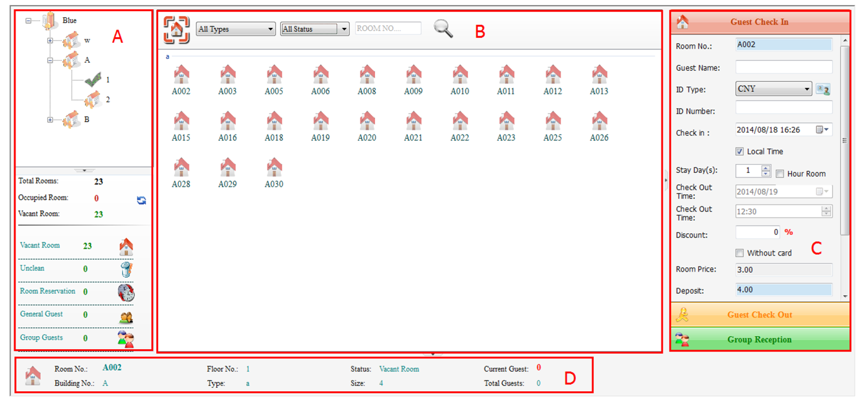This screenshot has width=868, height=408.
Task: Open the All Types dropdown
Action: click(236, 29)
